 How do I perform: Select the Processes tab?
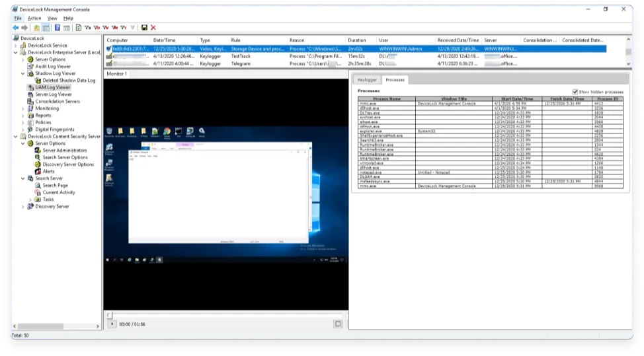395,79
